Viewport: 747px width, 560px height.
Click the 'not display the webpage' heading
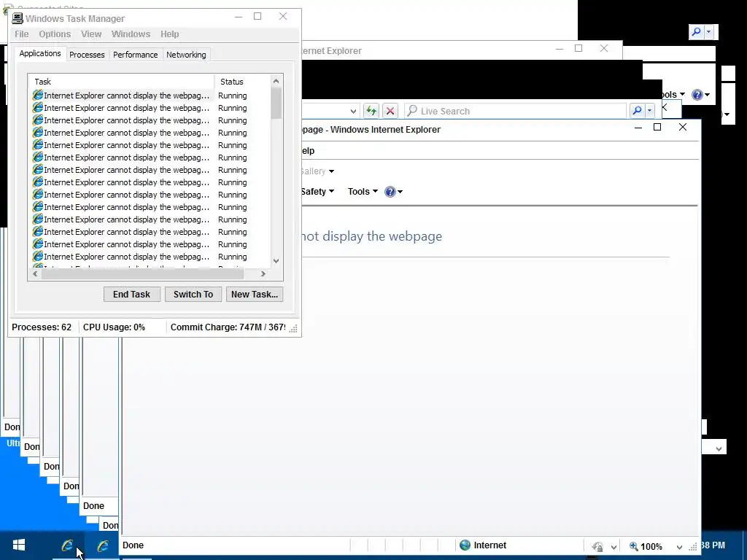click(372, 236)
